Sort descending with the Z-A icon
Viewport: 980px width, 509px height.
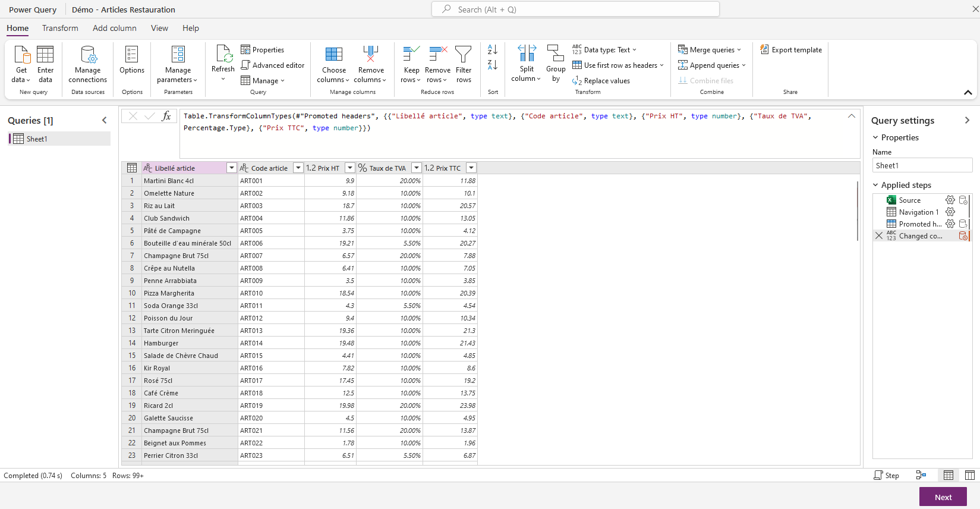[x=493, y=65]
